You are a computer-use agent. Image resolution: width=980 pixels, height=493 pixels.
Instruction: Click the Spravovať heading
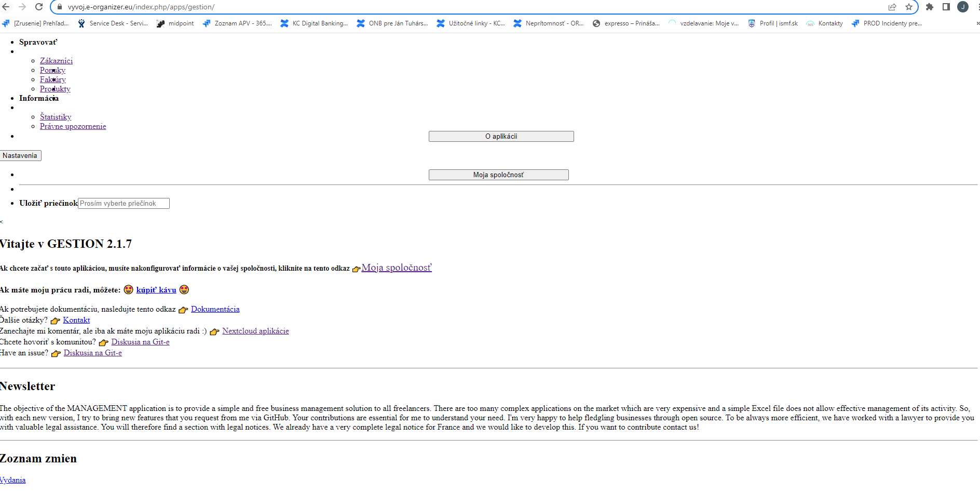pos(38,42)
